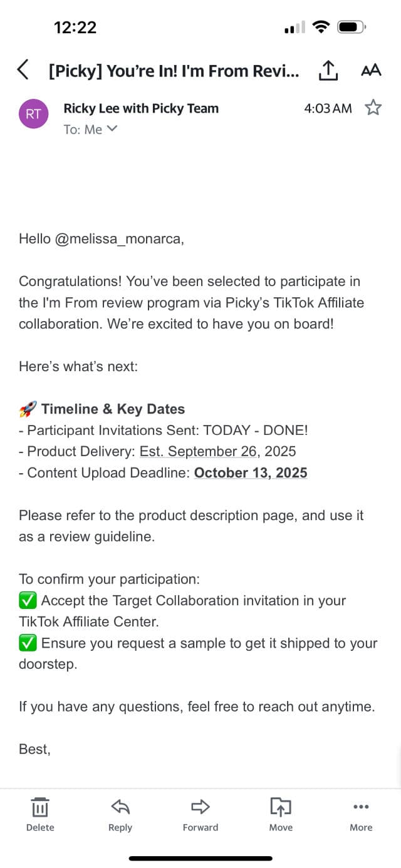The width and height of the screenshot is (401, 868).
Task: Forward this email
Action: [x=200, y=814]
